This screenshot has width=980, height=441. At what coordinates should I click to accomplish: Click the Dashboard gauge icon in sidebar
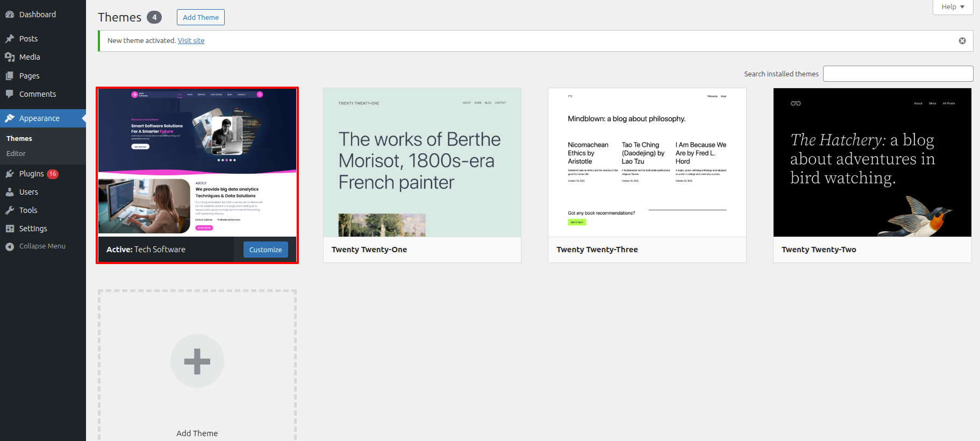[10, 15]
